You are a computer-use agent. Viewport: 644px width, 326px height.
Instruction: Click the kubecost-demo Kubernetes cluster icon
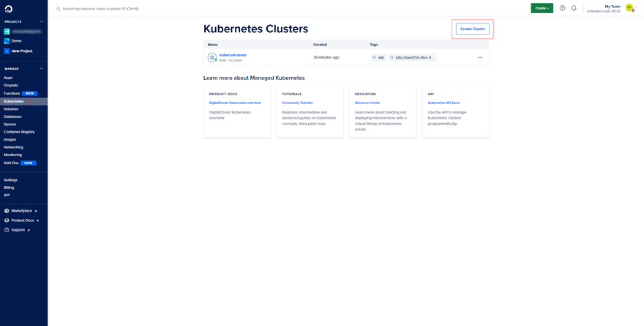pyautogui.click(x=212, y=57)
